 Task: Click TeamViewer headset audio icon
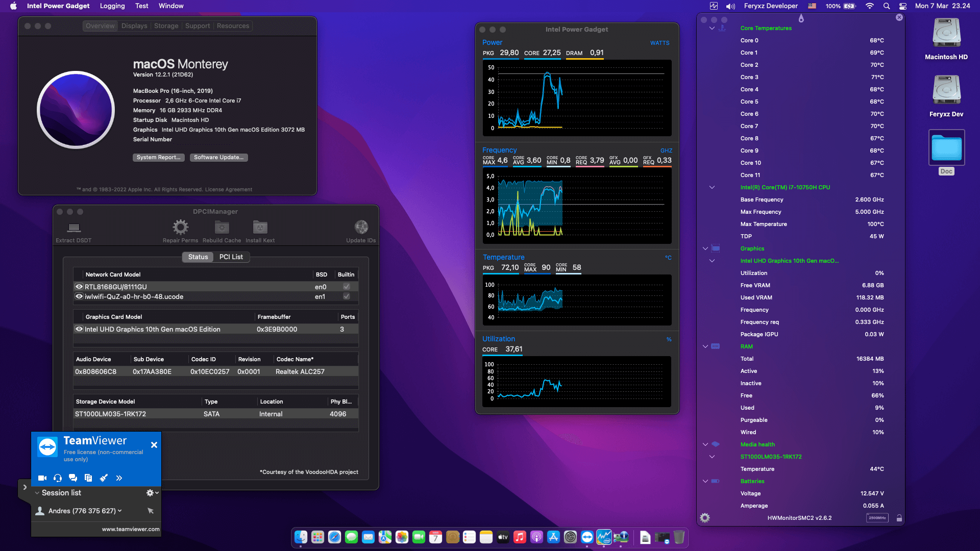58,478
